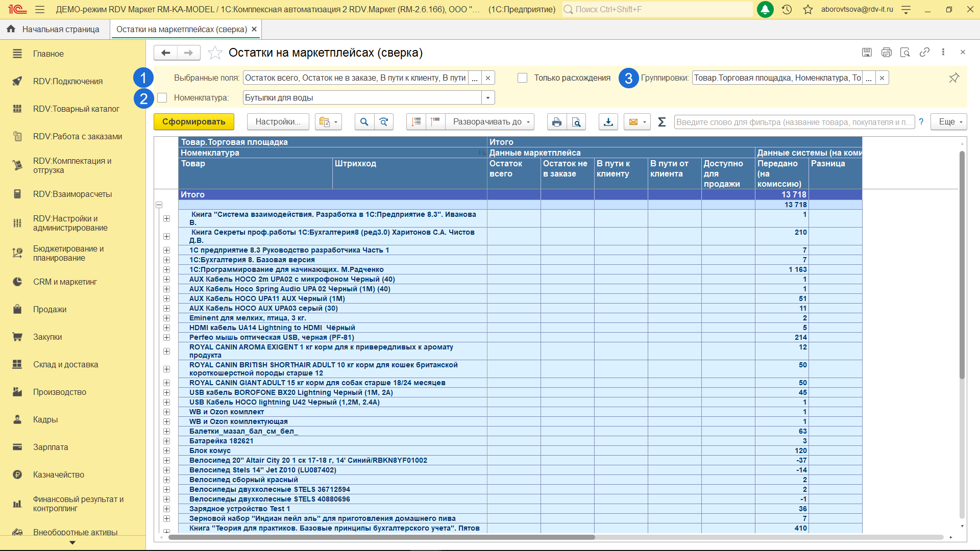Enable the Номенклатура filter checkbox
980x551 pixels.
pos(162,98)
